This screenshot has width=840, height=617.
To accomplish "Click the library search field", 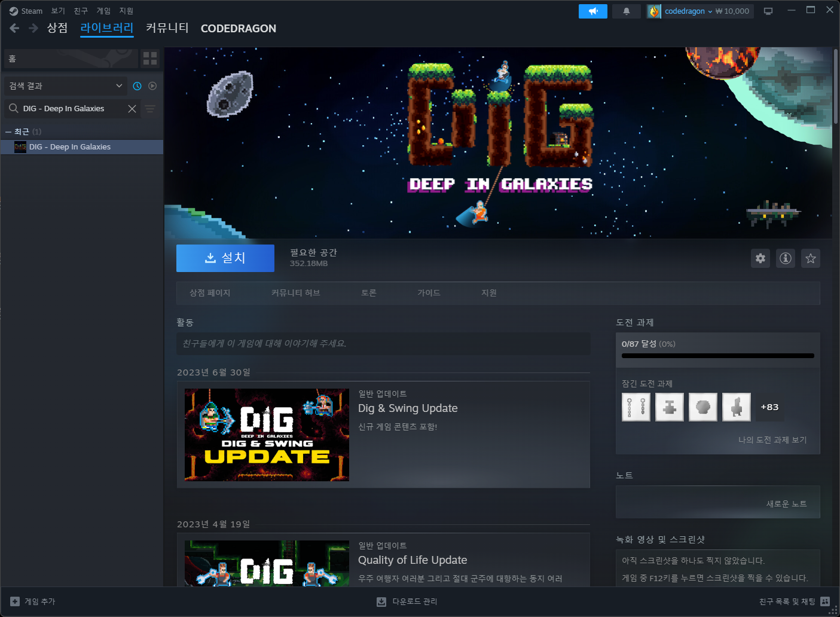I will (72, 109).
